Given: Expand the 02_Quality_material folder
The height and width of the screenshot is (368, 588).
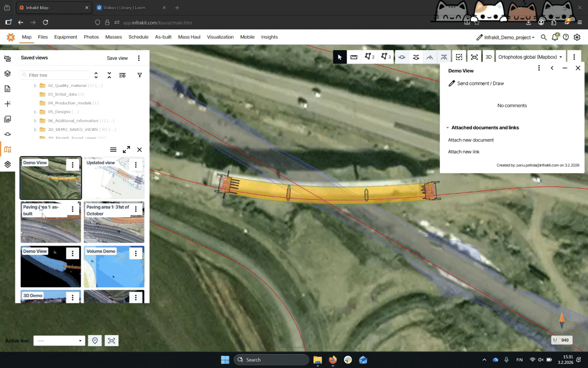Looking at the screenshot, I should (35, 86).
